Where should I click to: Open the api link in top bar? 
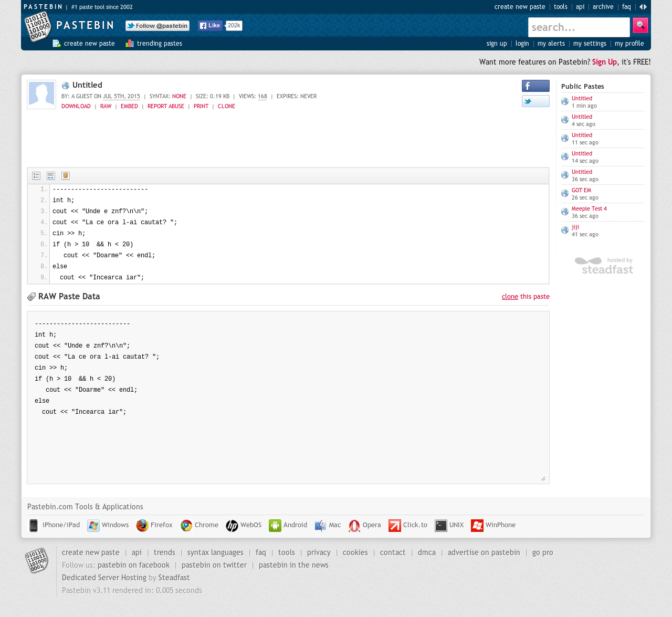tap(580, 7)
